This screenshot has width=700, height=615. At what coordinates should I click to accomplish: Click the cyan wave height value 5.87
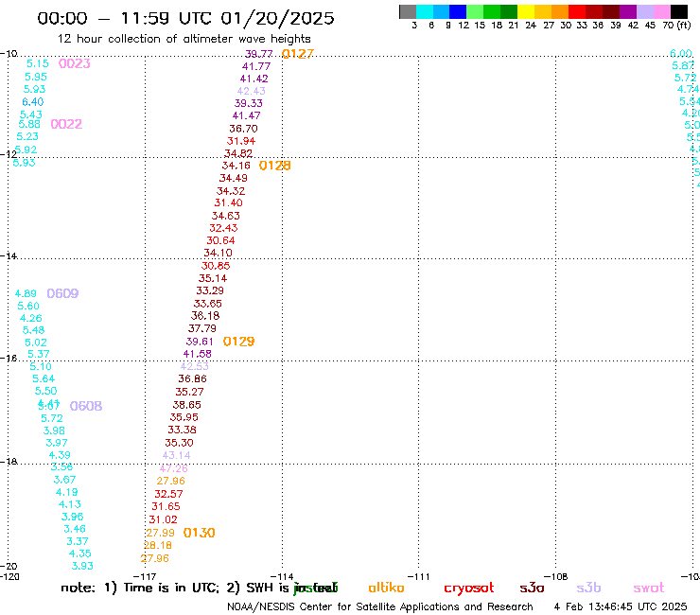point(683,65)
